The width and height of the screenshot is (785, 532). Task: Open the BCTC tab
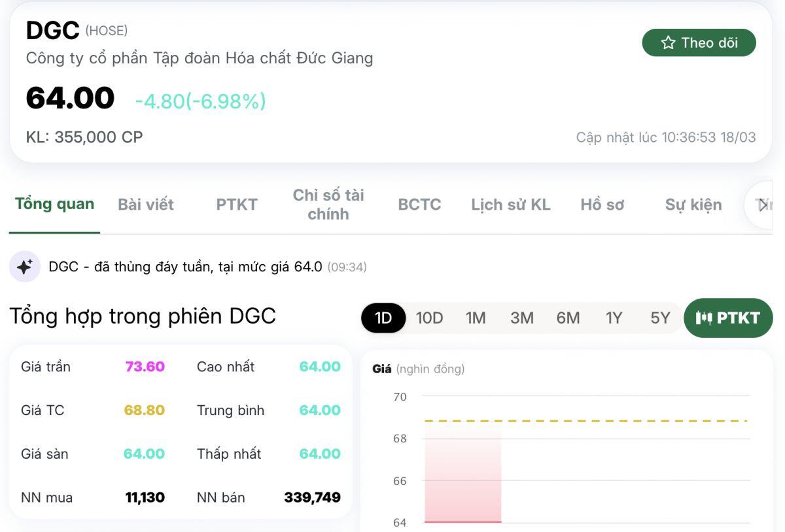point(419,205)
